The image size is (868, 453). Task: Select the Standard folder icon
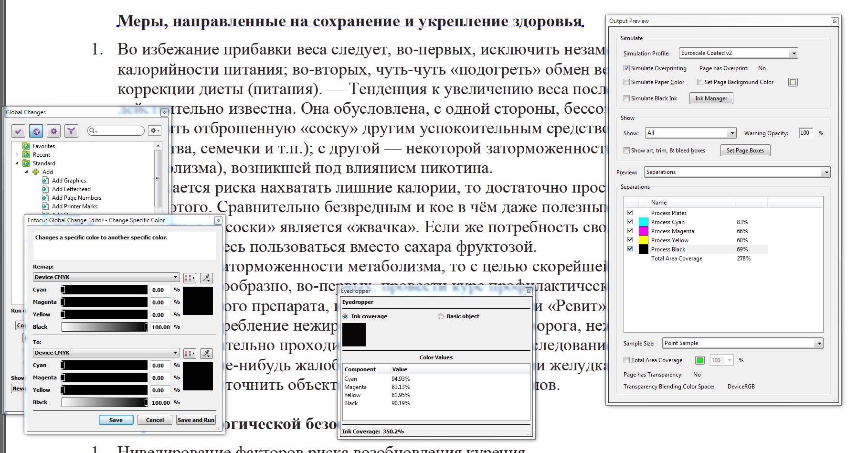click(26, 163)
